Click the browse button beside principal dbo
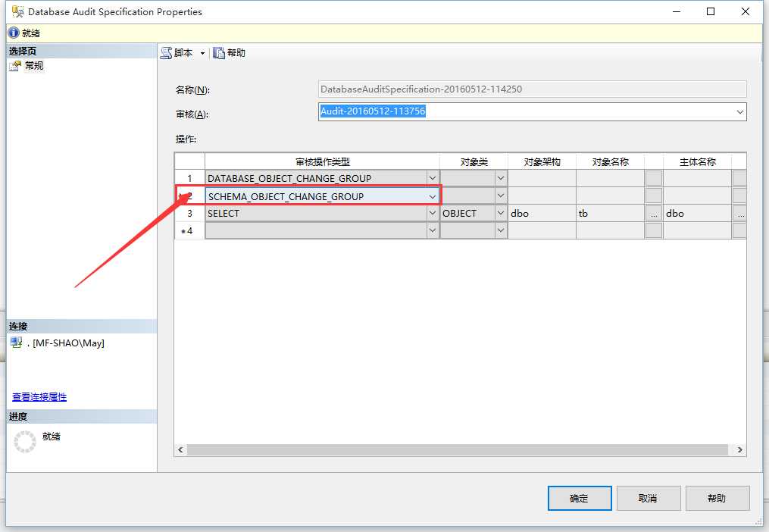The image size is (769, 532). click(x=739, y=214)
